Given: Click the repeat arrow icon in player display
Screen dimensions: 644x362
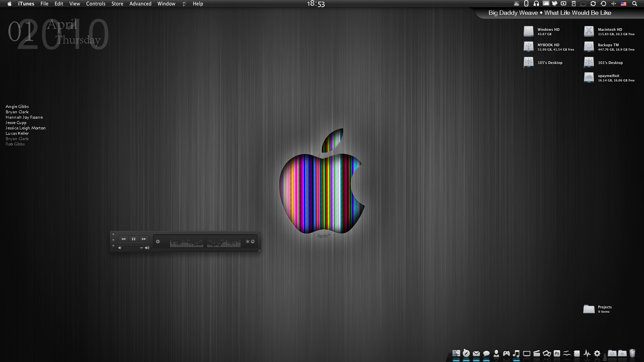Looking at the screenshot, I should coord(253,241).
